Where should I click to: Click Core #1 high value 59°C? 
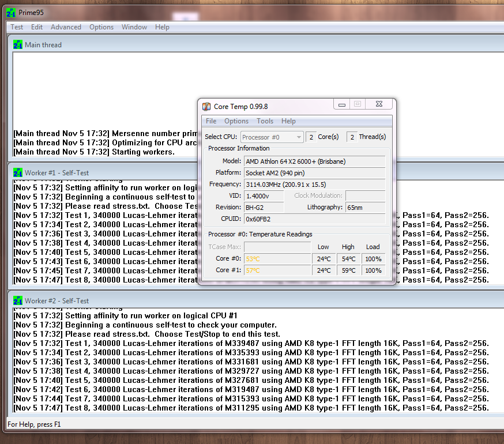click(x=348, y=270)
